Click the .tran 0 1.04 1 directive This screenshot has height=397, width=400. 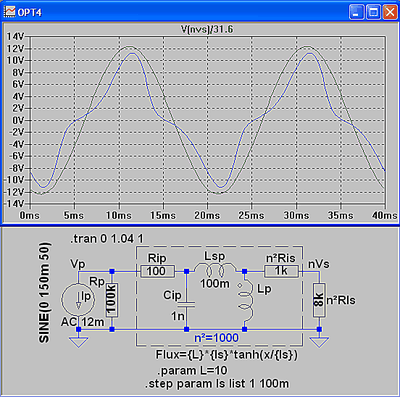(107, 239)
